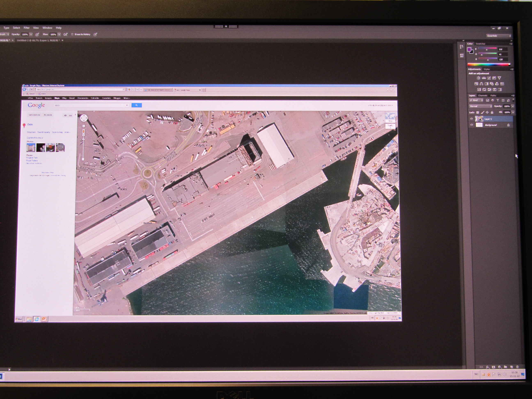Toggle filter for shape layers

point(503,101)
